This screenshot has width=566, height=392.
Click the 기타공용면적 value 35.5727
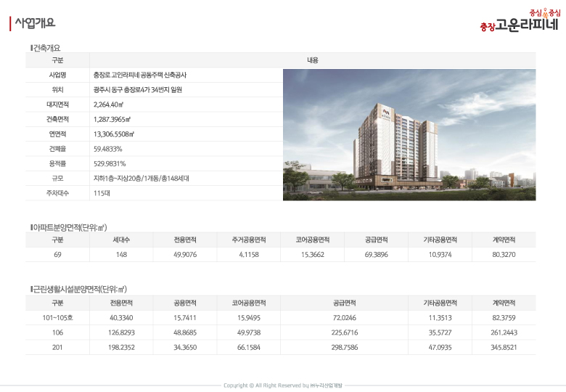click(440, 332)
